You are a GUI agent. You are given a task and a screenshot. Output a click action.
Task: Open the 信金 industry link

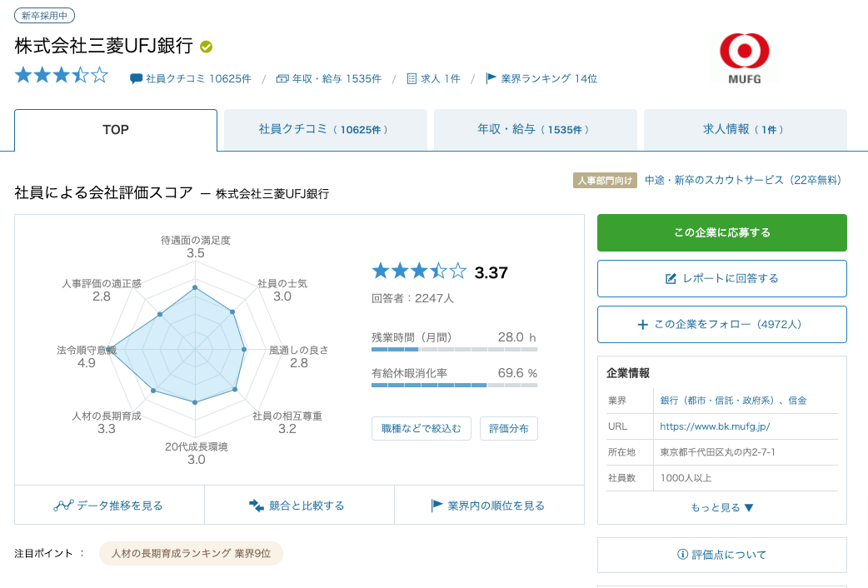(798, 401)
